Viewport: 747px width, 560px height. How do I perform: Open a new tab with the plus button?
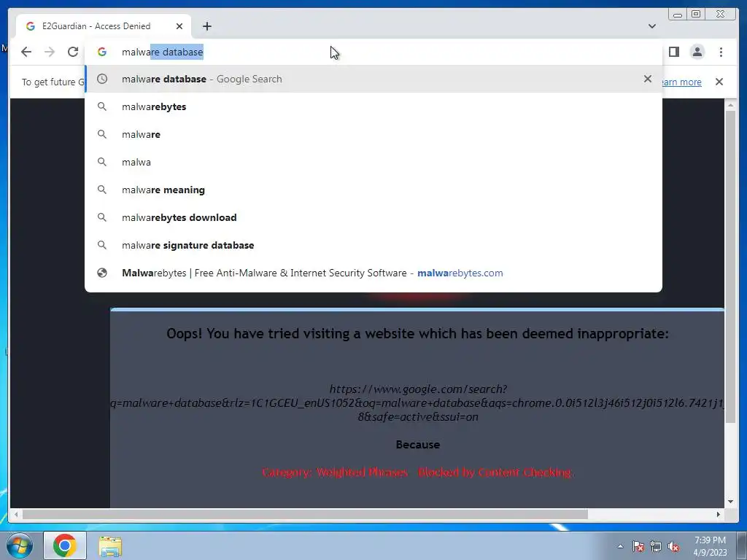(206, 26)
